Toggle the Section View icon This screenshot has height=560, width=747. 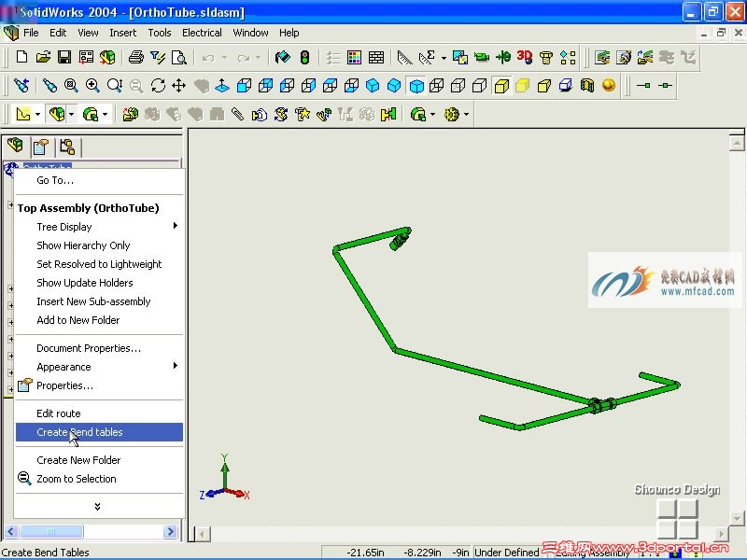tap(587, 86)
